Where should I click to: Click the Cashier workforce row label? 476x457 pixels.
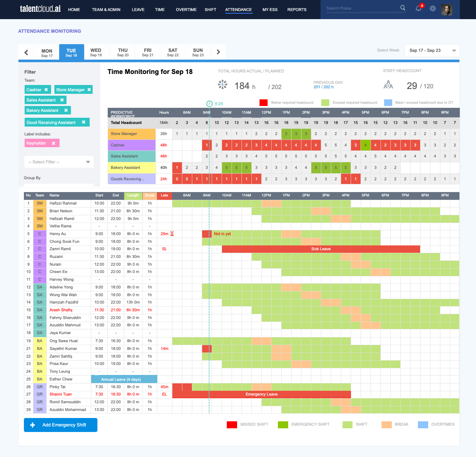tap(132, 145)
